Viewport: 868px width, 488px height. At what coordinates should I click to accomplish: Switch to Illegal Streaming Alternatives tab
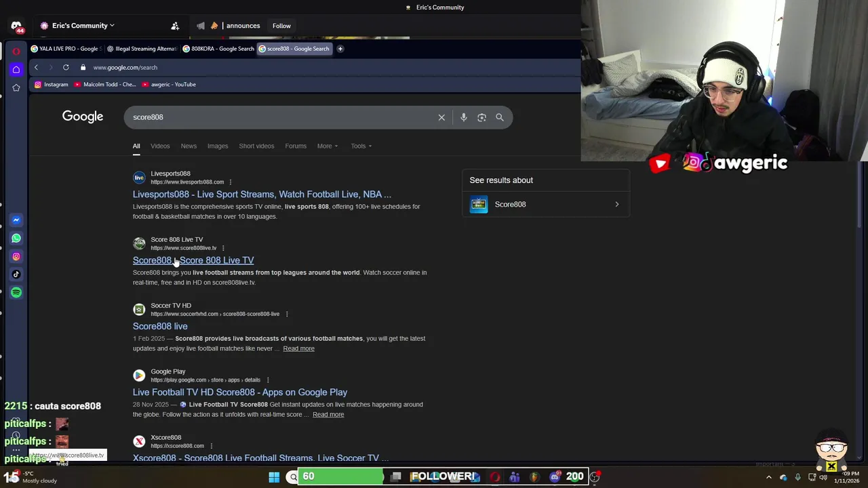pos(142,49)
